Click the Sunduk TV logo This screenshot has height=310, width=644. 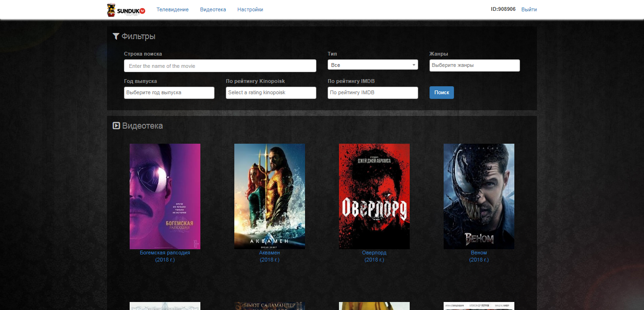pos(126,10)
